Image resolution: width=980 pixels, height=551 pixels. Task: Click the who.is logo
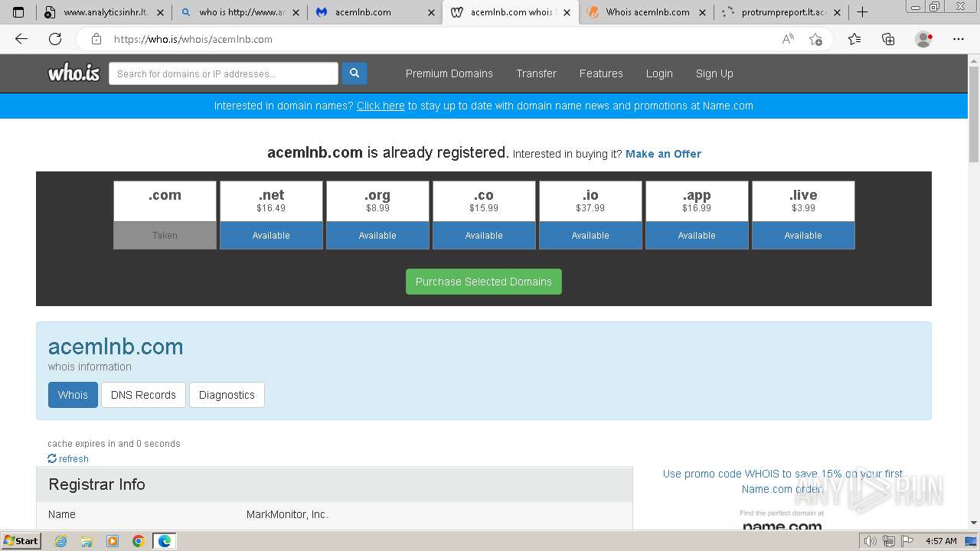tap(74, 73)
